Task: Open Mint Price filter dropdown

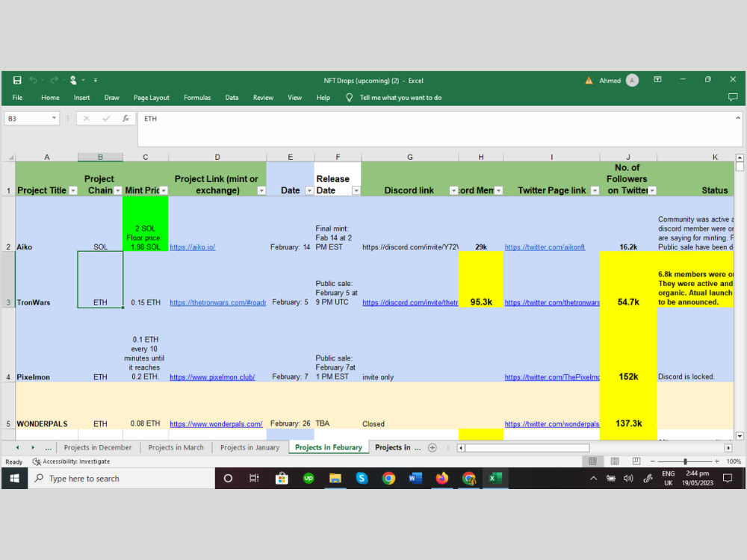Action: click(164, 190)
